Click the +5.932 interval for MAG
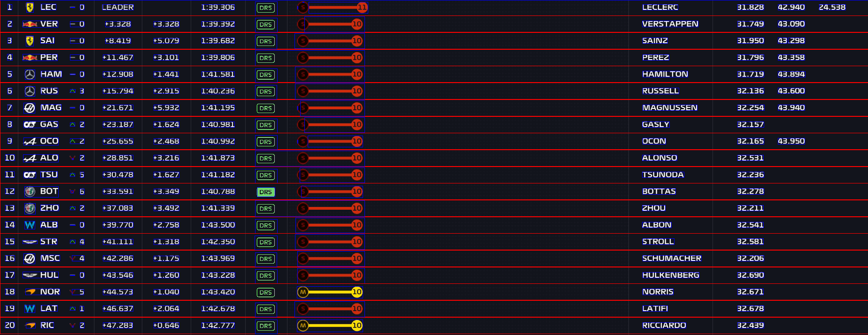The width and height of the screenshot is (868, 335). [x=166, y=108]
